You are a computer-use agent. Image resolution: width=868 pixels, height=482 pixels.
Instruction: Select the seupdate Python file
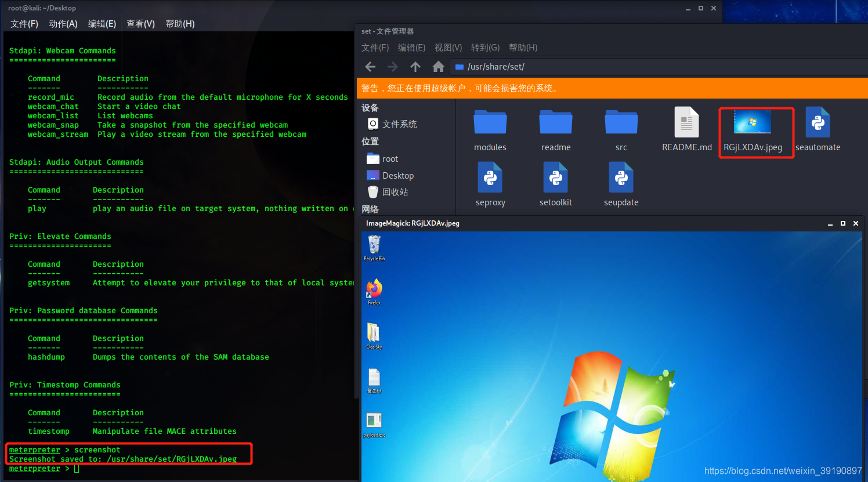(621, 184)
